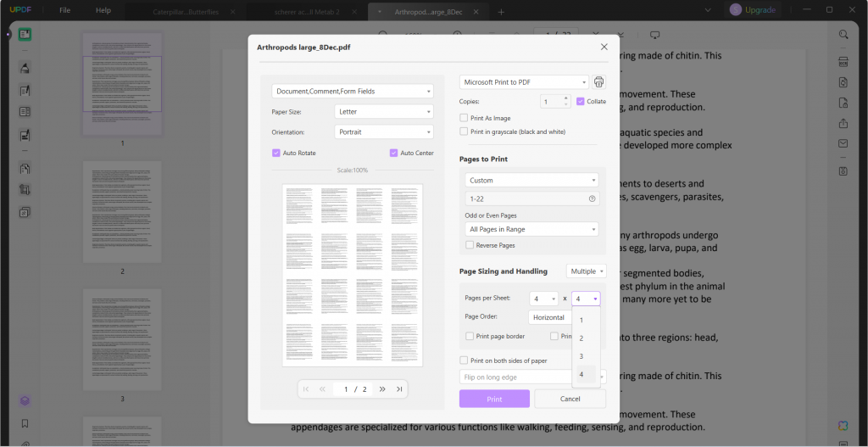The width and height of the screenshot is (868, 447).
Task: Open the Orientation Portrait dropdown
Action: [x=384, y=132]
